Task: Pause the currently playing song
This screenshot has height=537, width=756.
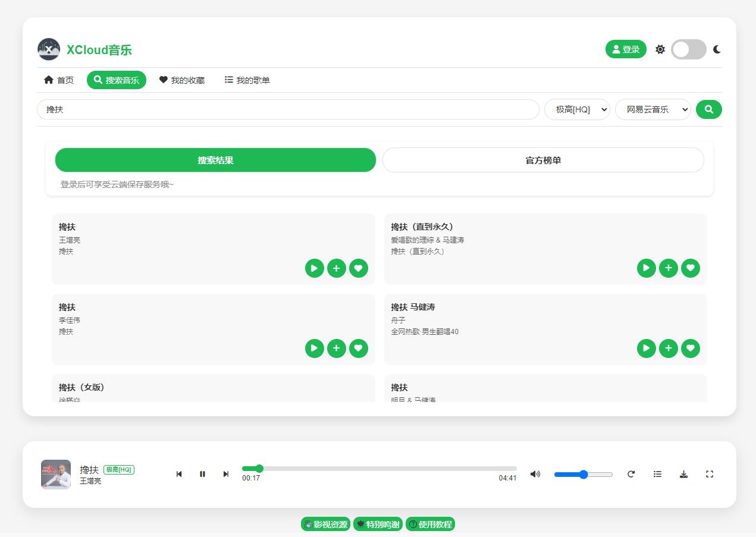Action: point(202,474)
